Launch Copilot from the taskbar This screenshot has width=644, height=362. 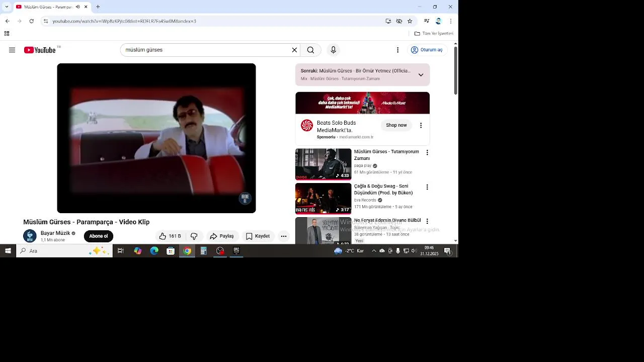[137, 251]
